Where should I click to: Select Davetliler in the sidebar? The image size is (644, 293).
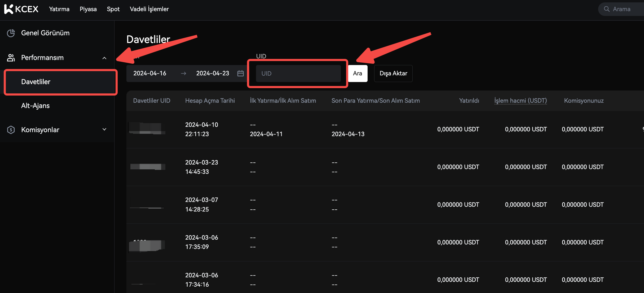pyautogui.click(x=36, y=82)
